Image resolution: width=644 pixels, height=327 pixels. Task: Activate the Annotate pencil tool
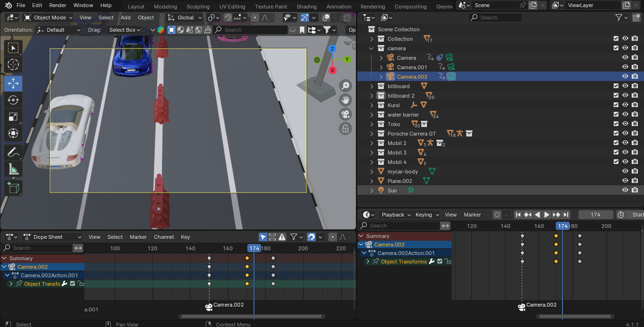[x=13, y=152]
